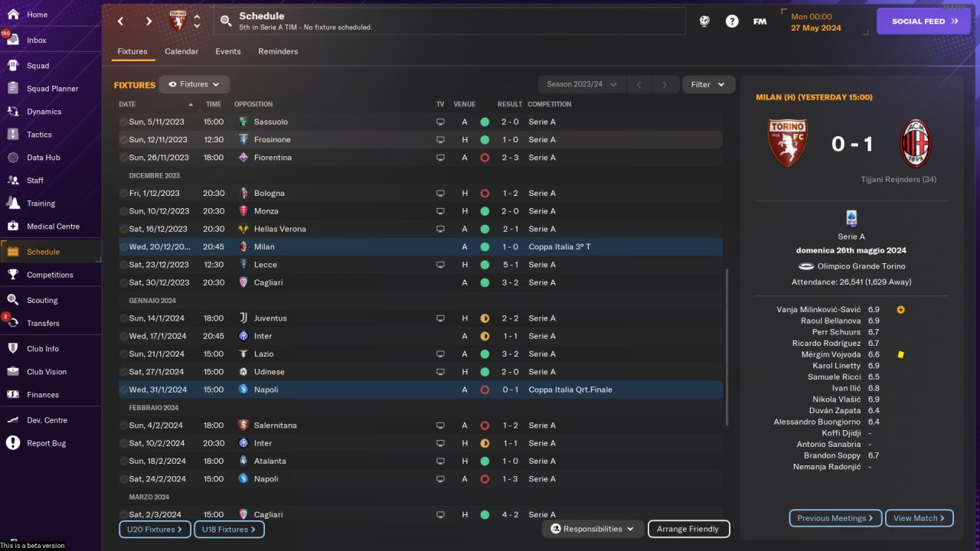Toggle the check mark on the Udinese fixture
The width and height of the screenshot is (980, 551).
(123, 372)
